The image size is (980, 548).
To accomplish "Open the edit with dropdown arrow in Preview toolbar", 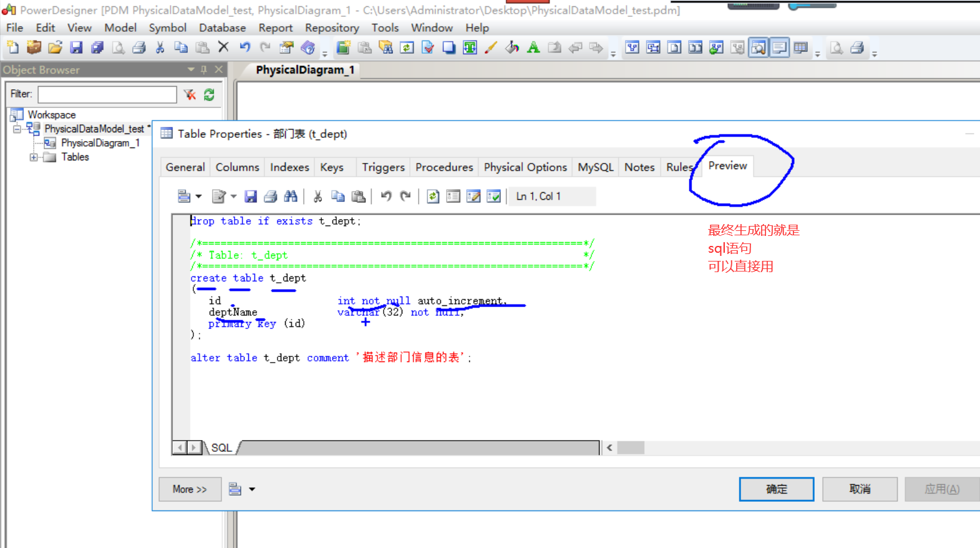I will [x=233, y=197].
